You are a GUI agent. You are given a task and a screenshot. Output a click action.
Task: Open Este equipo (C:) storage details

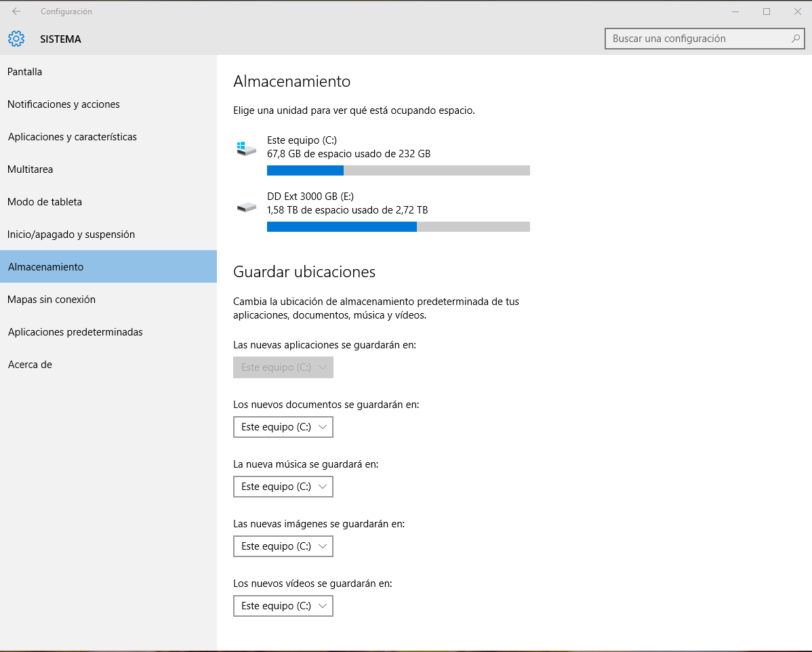tap(339, 146)
